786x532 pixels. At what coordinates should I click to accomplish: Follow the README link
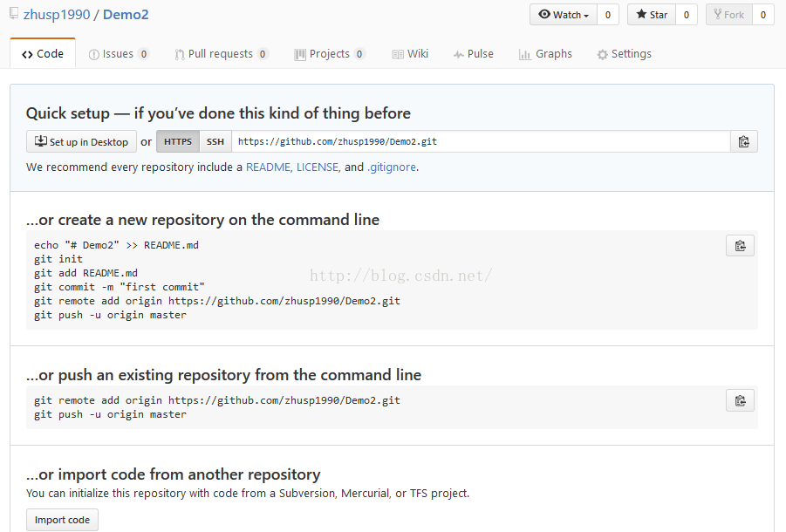[x=268, y=167]
